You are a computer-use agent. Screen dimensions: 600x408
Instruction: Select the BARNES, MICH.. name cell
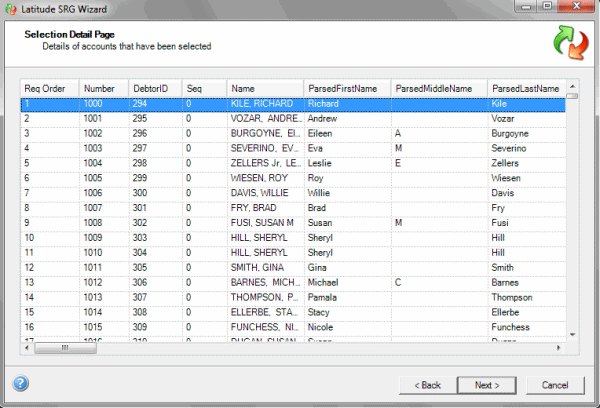coord(266,283)
